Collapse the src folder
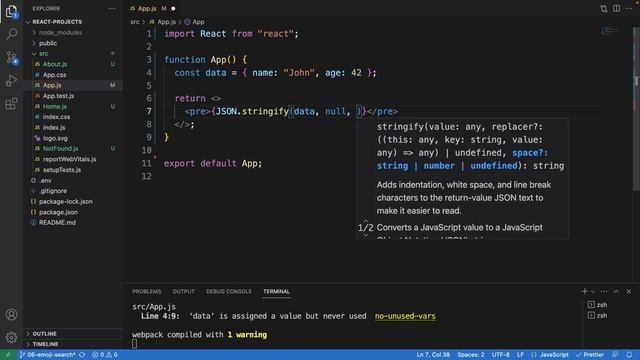The image size is (640, 360). click(44, 53)
